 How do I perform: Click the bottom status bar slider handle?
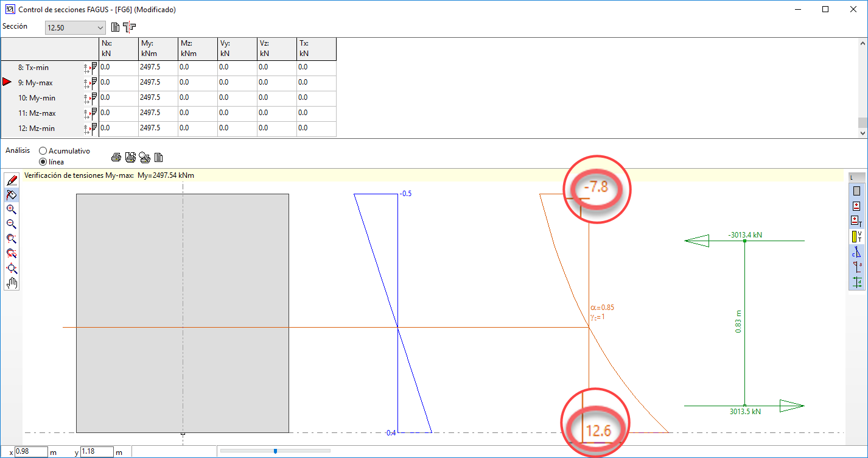click(x=276, y=451)
